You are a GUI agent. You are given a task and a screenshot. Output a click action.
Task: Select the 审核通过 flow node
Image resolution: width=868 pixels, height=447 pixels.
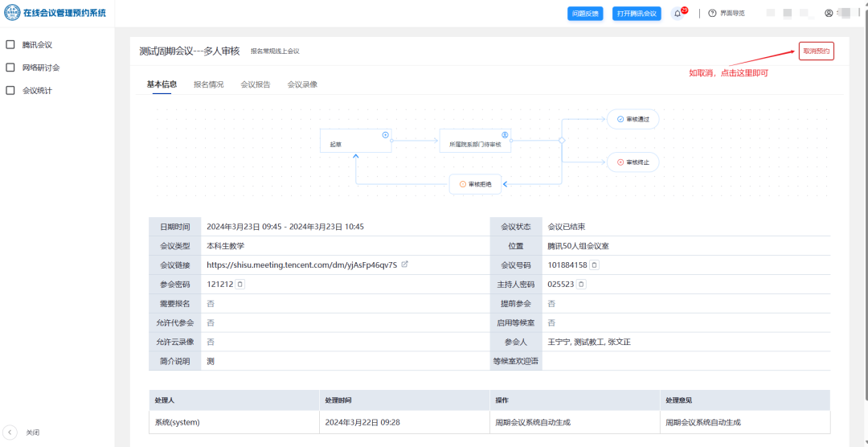click(633, 119)
